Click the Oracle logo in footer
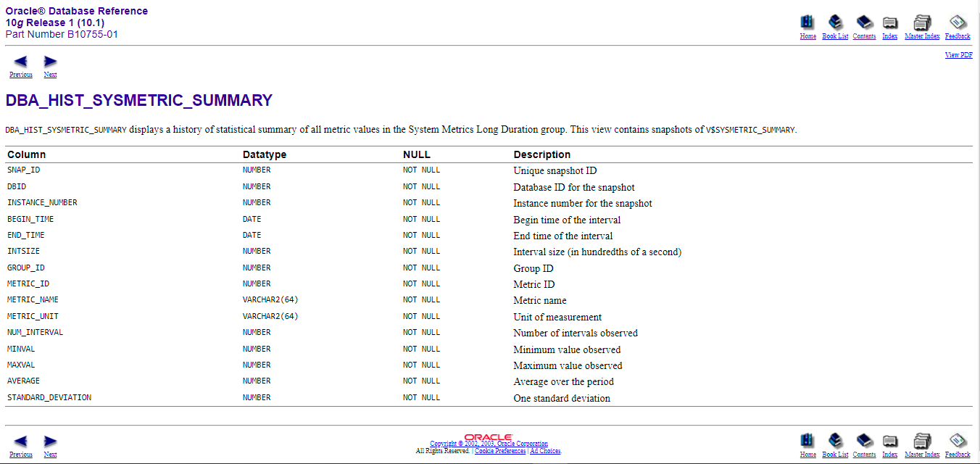 pyautogui.click(x=489, y=437)
